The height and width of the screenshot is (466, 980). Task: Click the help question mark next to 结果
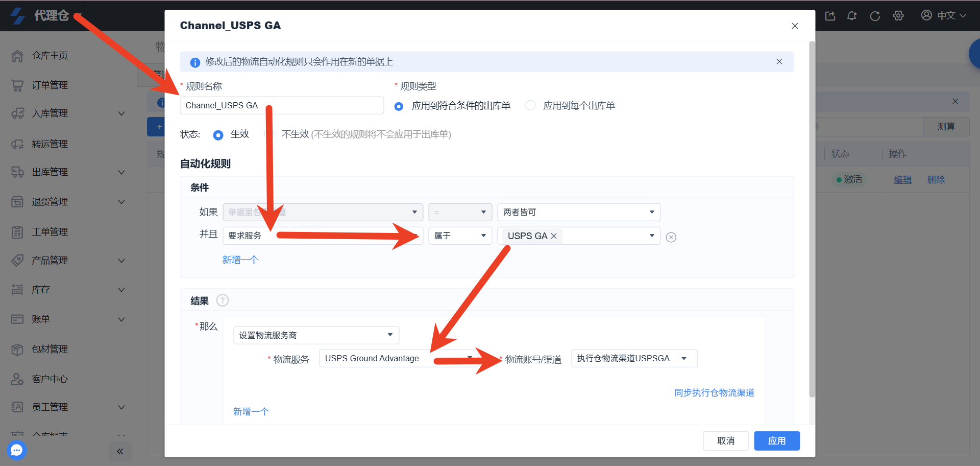click(x=223, y=300)
